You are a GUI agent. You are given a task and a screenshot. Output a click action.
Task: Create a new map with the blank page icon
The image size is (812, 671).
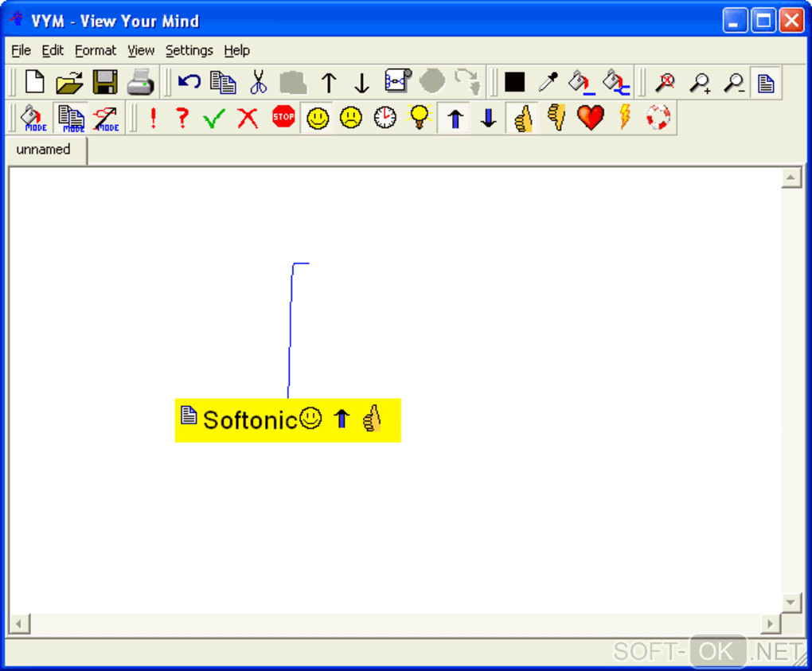[x=35, y=82]
